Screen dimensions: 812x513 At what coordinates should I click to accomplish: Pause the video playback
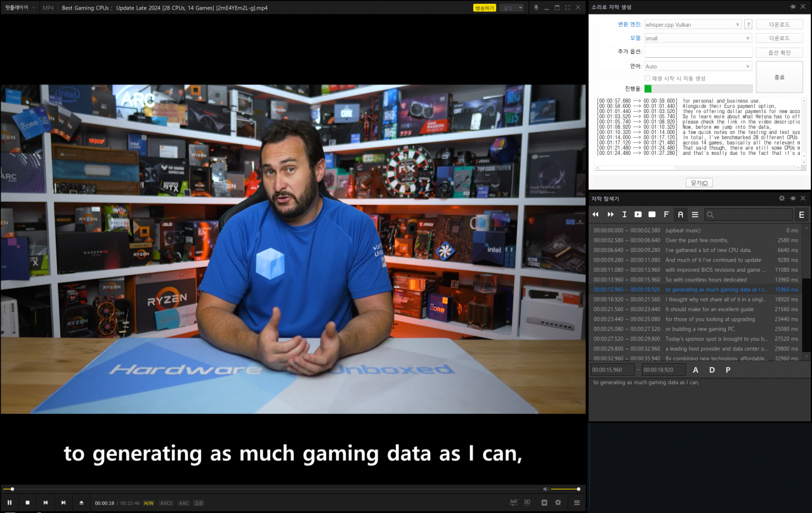pyautogui.click(x=10, y=502)
